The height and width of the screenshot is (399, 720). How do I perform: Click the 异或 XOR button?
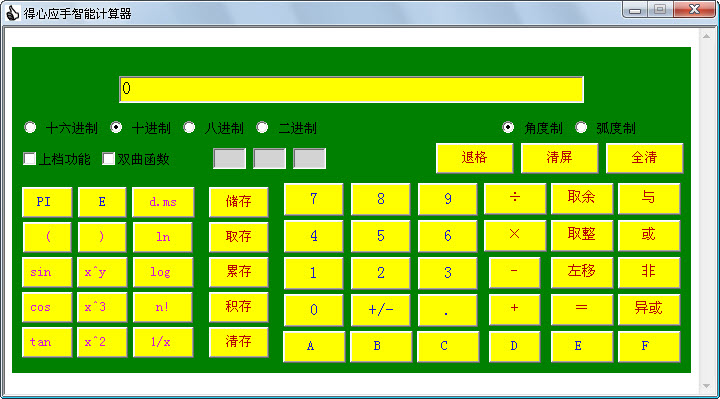pos(649,309)
